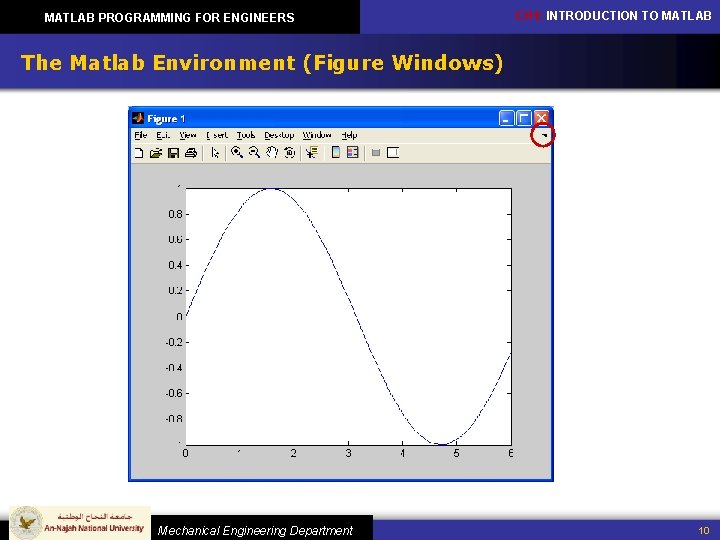Open the Help menu
This screenshot has height=540, width=720.
(349, 135)
